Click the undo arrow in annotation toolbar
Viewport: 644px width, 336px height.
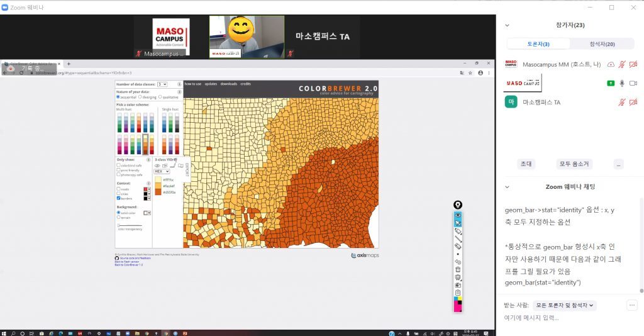(x=458, y=262)
